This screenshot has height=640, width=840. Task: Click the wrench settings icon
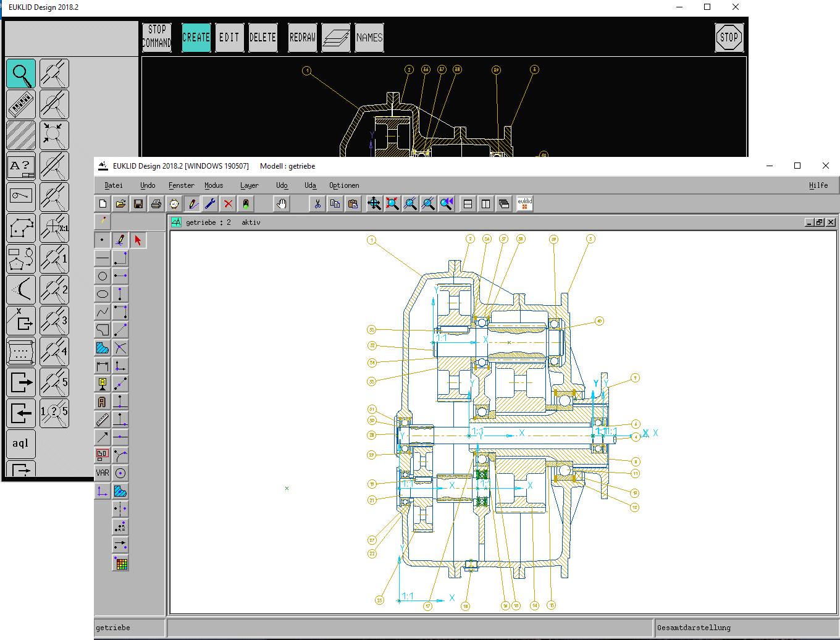tap(210, 204)
